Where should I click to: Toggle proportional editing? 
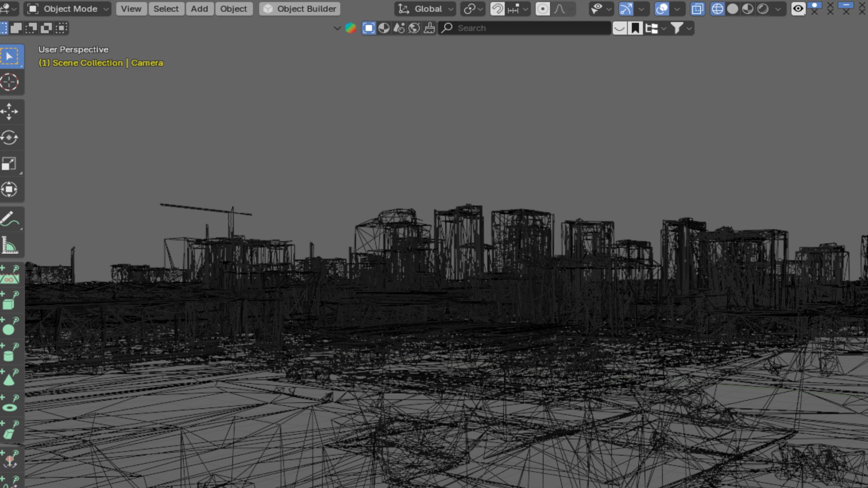(542, 9)
